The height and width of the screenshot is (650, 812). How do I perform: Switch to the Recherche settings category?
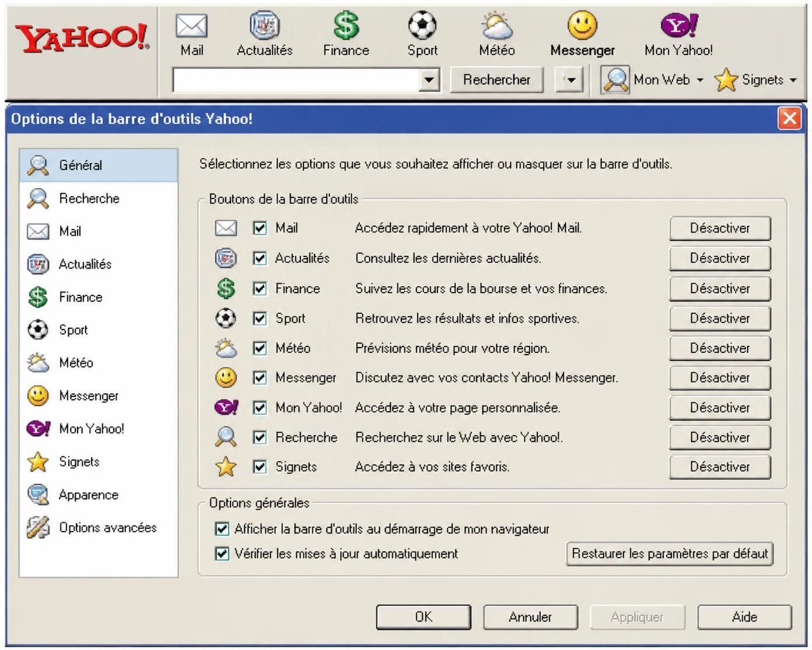(98, 198)
